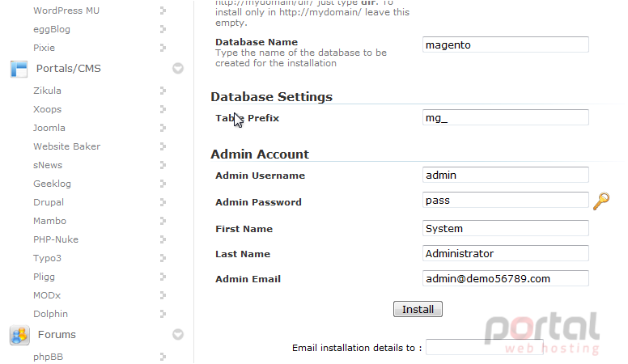Viewport: 628px width, 364px height.
Task: Click the arrow icon next to Dolphin
Action: (163, 314)
